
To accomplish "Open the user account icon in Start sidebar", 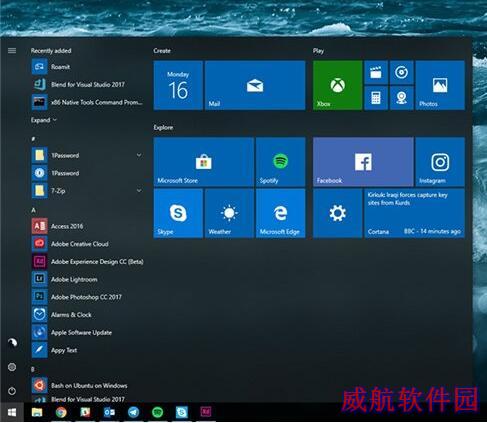I will 12,342.
